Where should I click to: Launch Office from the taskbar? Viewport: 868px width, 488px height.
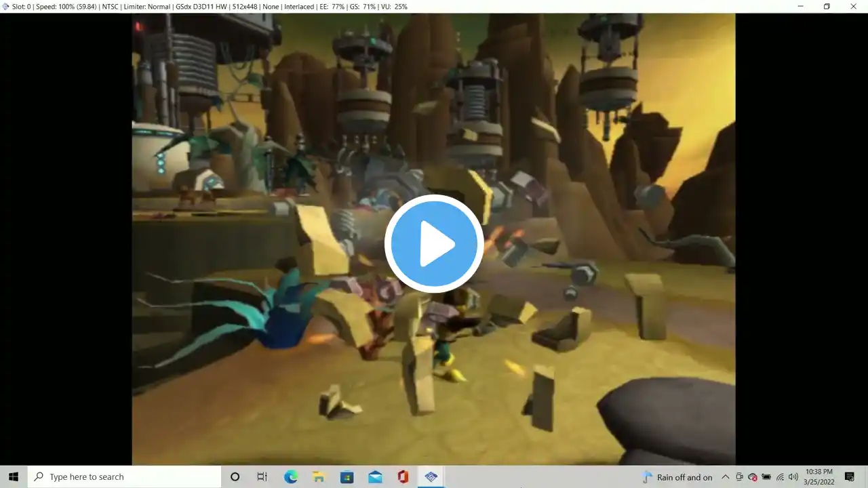(x=403, y=477)
